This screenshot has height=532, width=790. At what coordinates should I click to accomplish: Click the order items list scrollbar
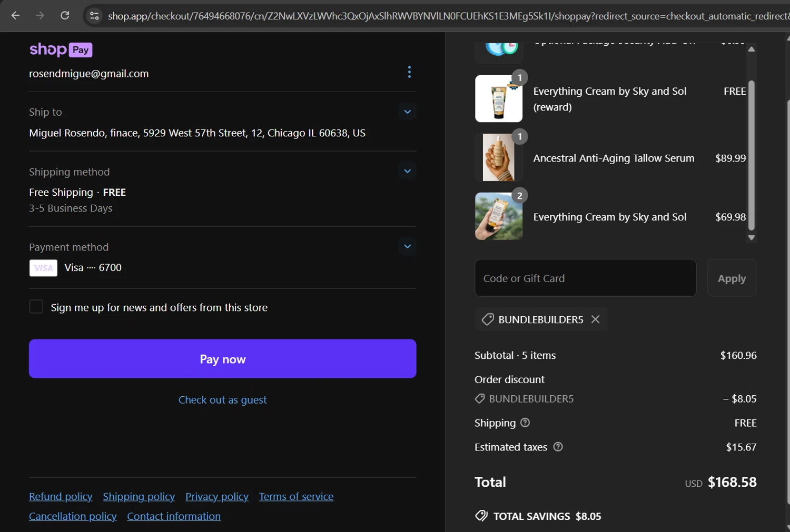tap(752, 155)
